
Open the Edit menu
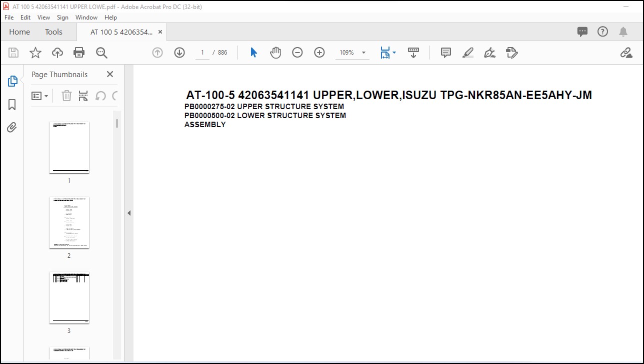pos(25,17)
